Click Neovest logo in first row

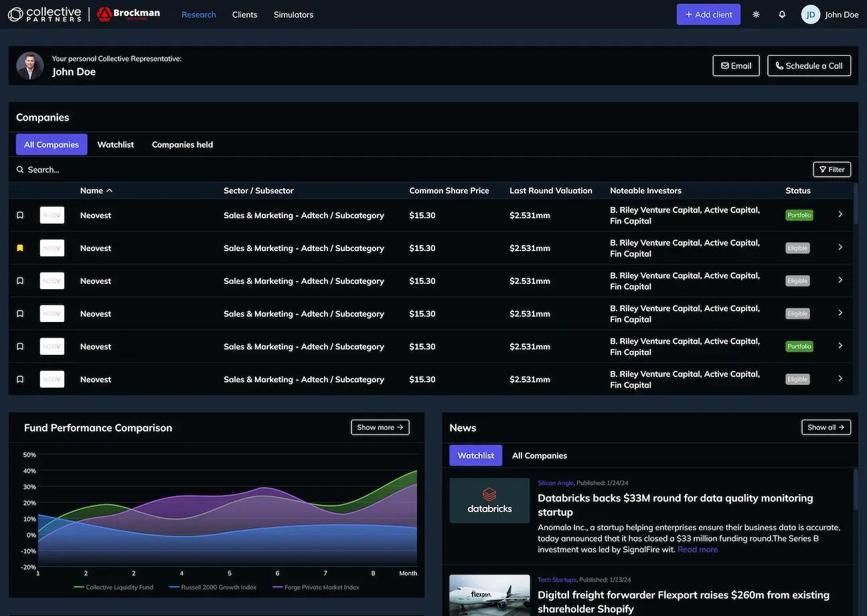52,215
